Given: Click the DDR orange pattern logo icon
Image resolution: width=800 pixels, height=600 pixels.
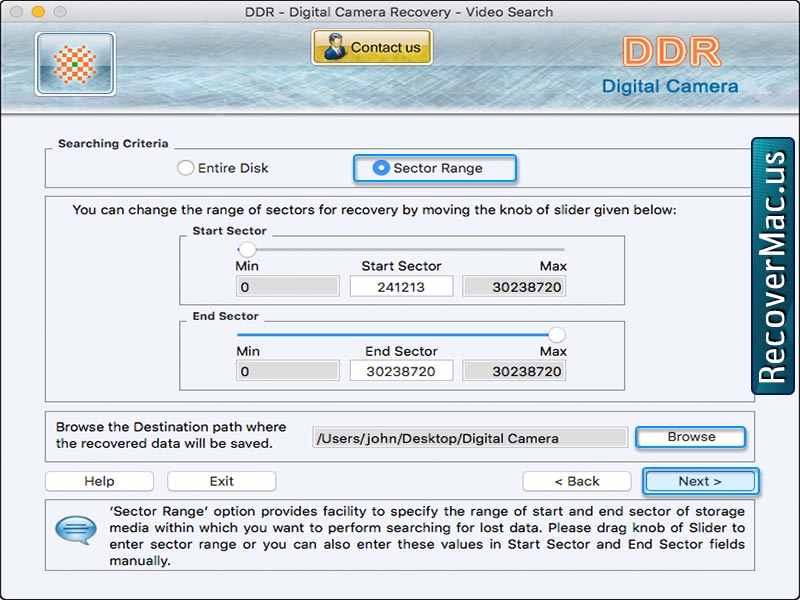Looking at the screenshot, I should [x=76, y=64].
